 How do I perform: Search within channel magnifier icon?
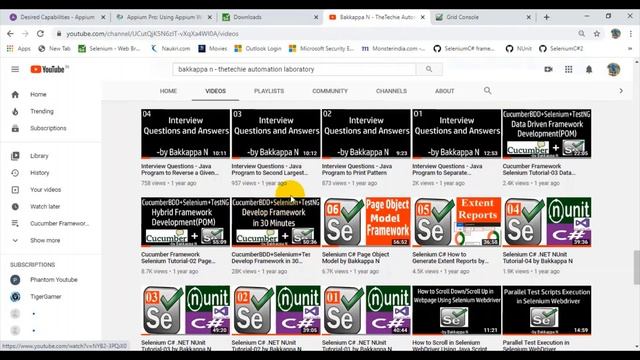pyautogui.click(x=487, y=91)
